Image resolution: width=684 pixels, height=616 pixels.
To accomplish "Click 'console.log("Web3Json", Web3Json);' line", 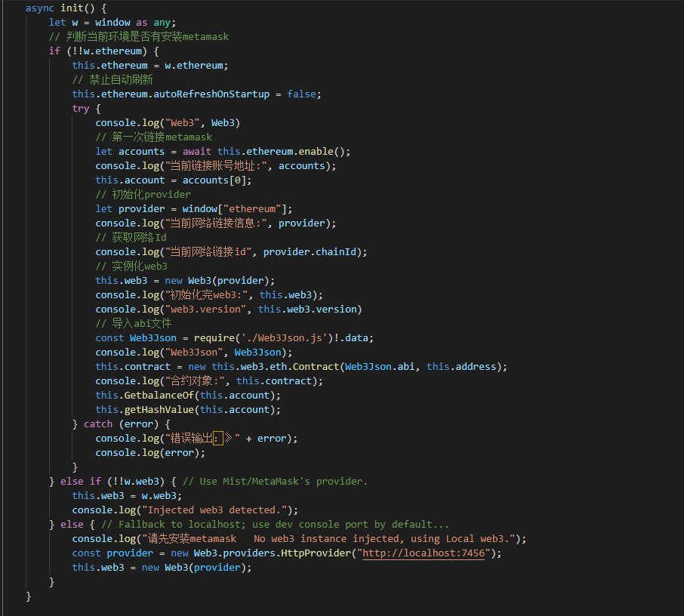I will [x=194, y=353].
